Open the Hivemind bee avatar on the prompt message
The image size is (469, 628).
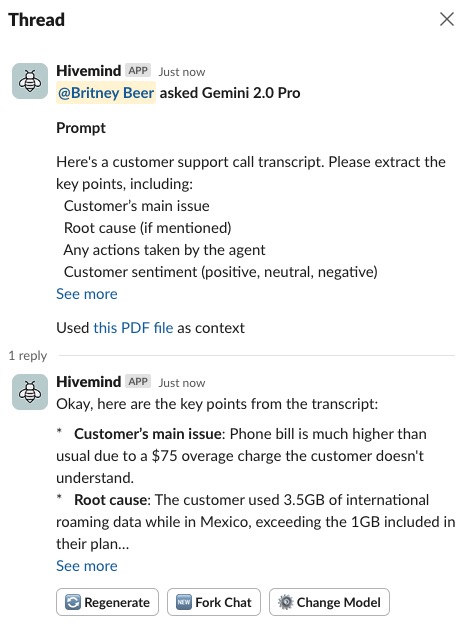tap(30, 81)
